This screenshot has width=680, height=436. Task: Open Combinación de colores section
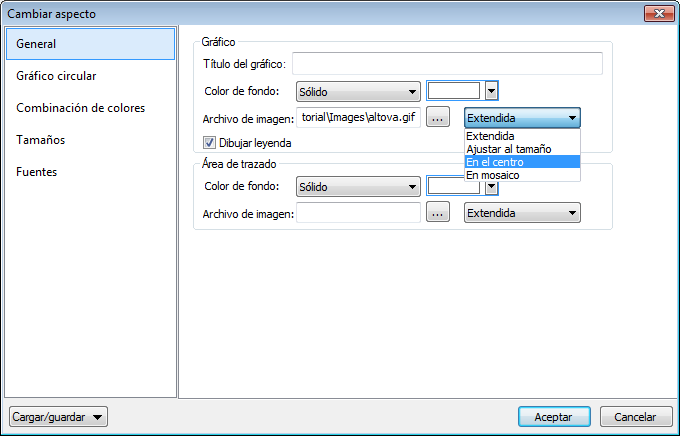click(x=81, y=108)
